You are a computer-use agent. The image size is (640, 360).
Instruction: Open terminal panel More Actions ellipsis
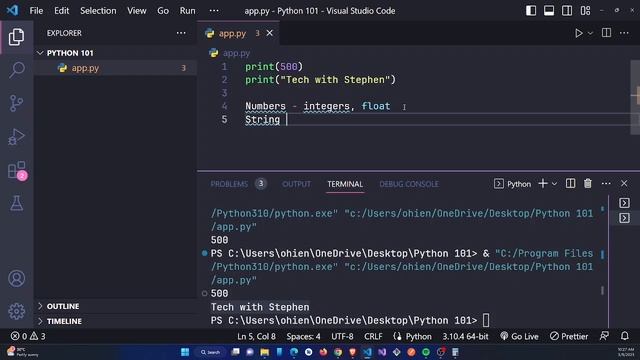(x=606, y=184)
